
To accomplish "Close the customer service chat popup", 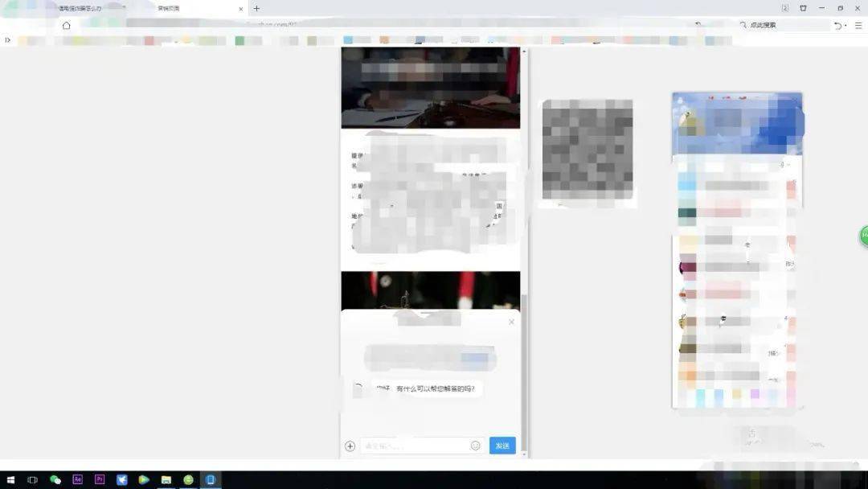I will [511, 322].
